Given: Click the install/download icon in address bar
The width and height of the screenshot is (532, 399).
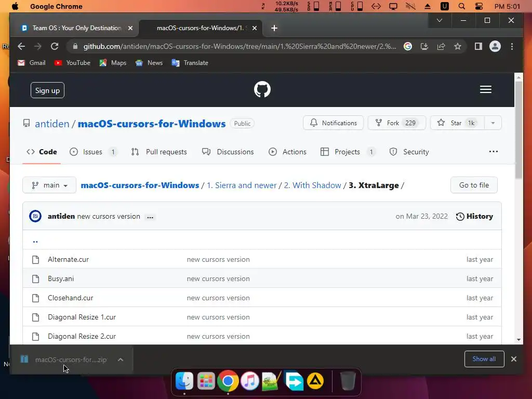Looking at the screenshot, I should [x=424, y=46].
